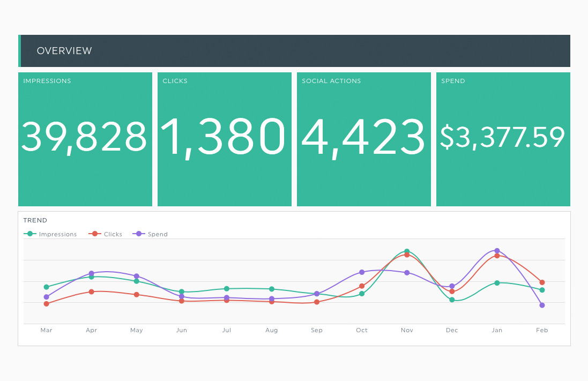Expand the OVERVIEW section header

pyautogui.click(x=64, y=51)
